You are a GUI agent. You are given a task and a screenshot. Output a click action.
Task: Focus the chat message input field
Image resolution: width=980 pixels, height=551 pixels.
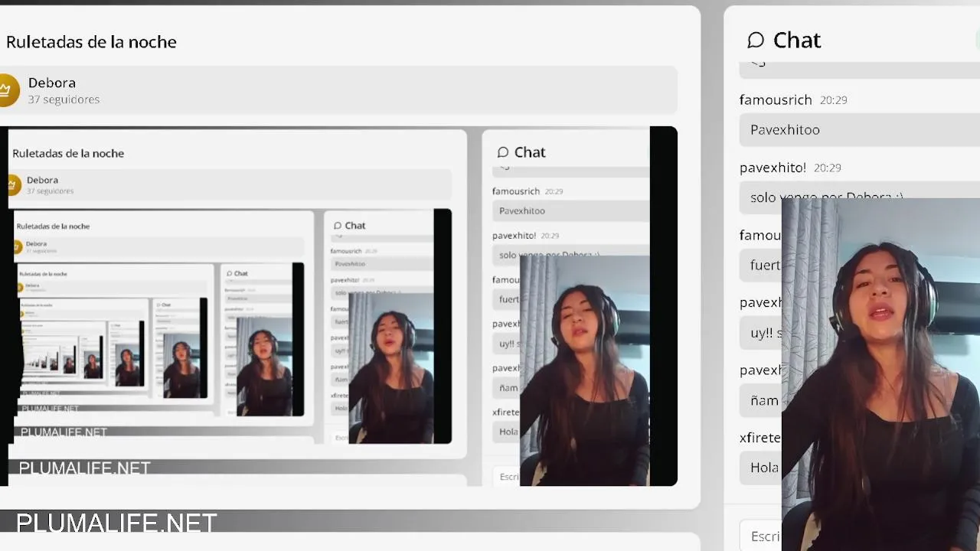pos(761,536)
